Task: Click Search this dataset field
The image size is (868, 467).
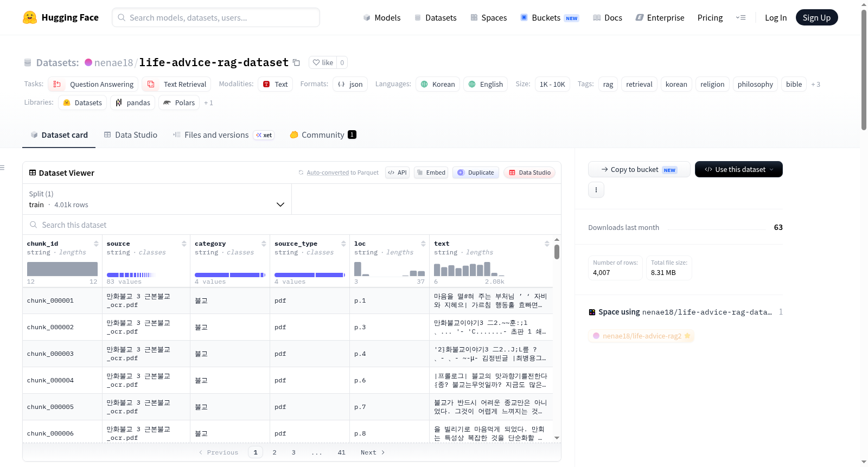Action: (x=292, y=225)
